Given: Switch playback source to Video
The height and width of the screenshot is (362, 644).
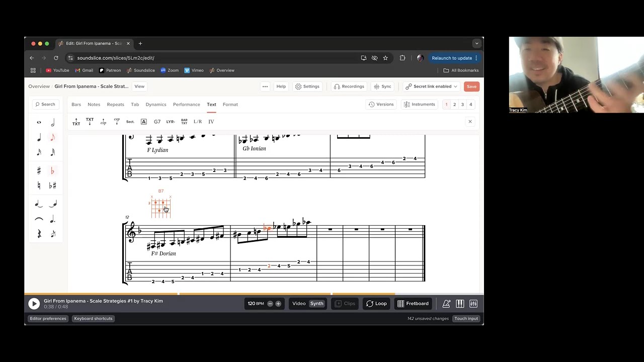Looking at the screenshot, I should (299, 304).
